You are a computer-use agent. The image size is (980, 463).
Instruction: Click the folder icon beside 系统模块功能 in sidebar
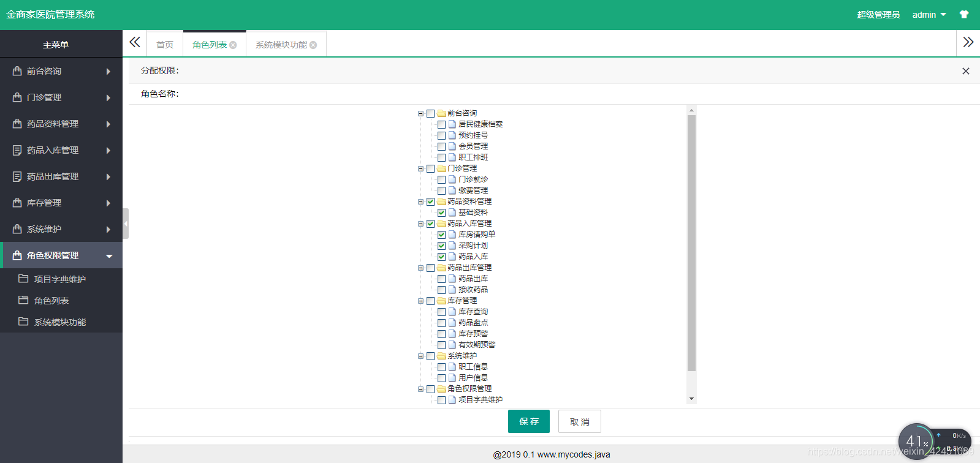click(x=23, y=322)
